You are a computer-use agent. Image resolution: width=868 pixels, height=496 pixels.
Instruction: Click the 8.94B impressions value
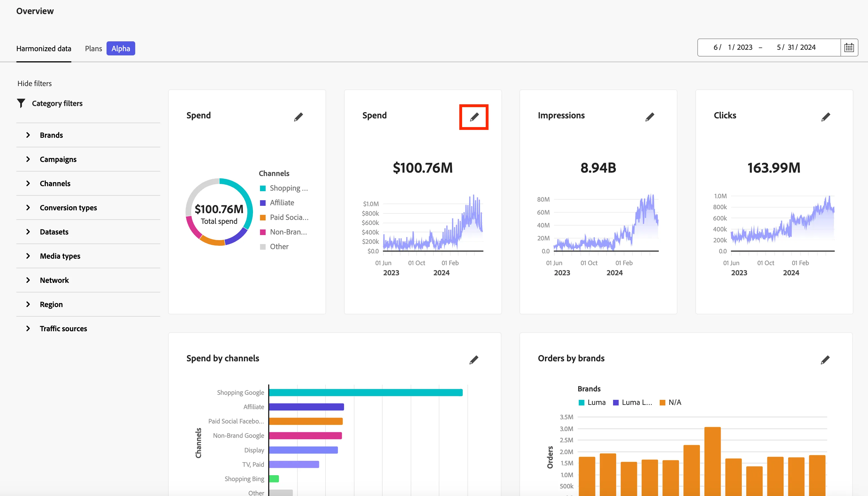tap(598, 168)
